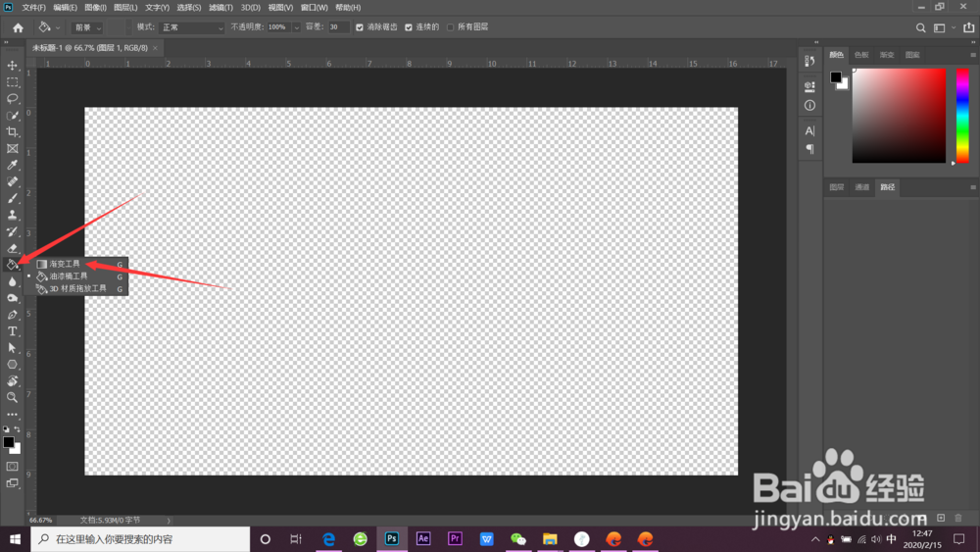
Task: Select the Quick Selection tool
Action: tap(12, 116)
